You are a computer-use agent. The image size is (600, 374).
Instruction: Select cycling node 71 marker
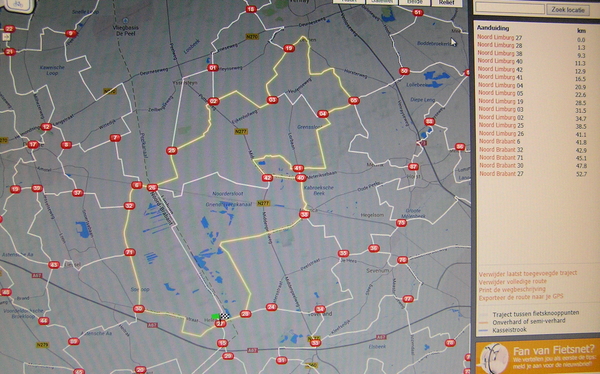tap(130, 252)
